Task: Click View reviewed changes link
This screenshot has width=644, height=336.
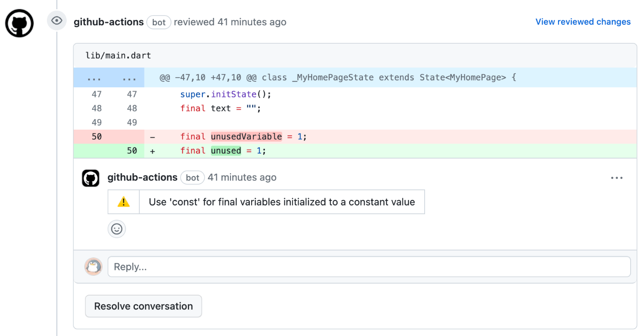Action: [x=583, y=22]
